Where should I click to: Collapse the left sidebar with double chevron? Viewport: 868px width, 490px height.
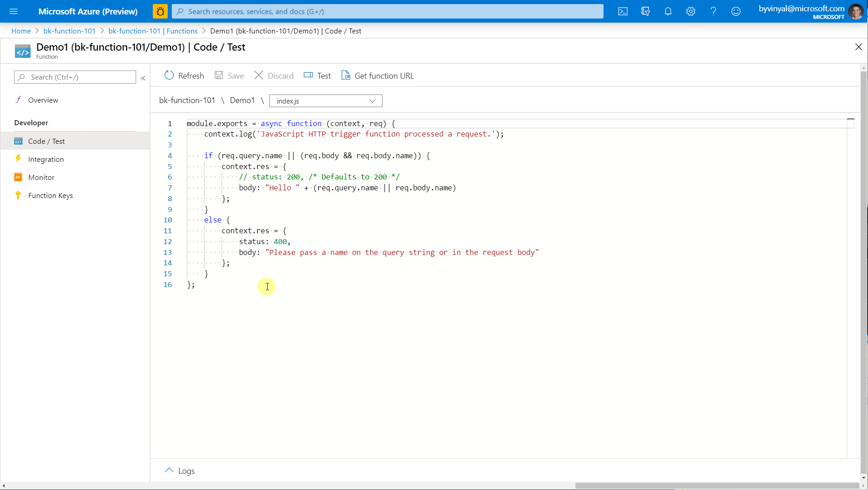click(143, 78)
